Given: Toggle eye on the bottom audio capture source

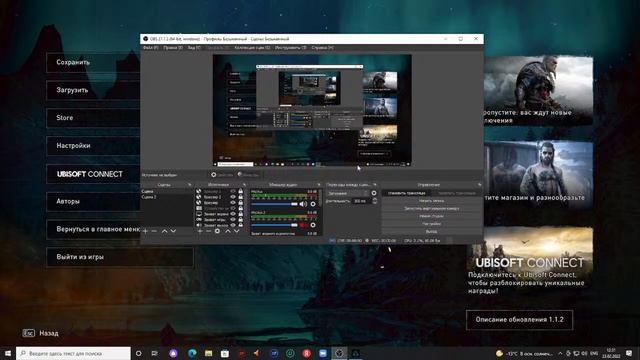Looking at the screenshot, I should pyautogui.click(x=233, y=225).
